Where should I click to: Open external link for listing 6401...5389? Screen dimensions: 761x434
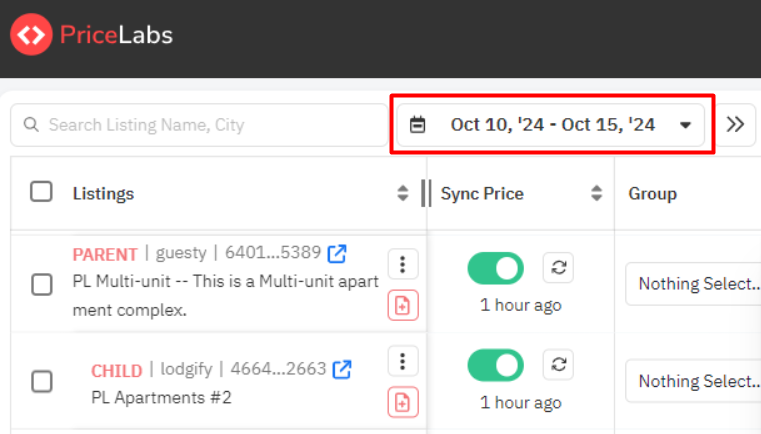337,253
